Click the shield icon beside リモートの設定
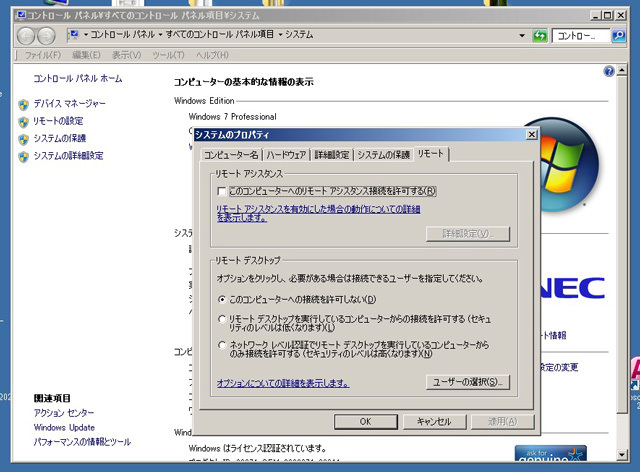Image resolution: width=640 pixels, height=472 pixels. (24, 122)
